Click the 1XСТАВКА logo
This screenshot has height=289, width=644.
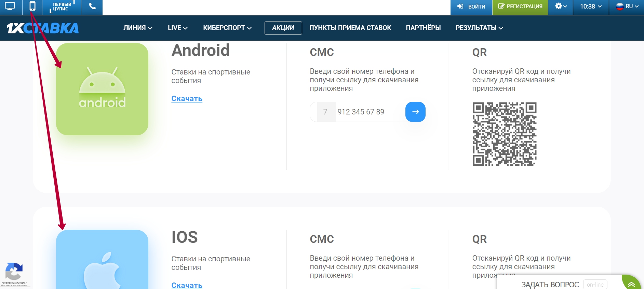click(43, 28)
